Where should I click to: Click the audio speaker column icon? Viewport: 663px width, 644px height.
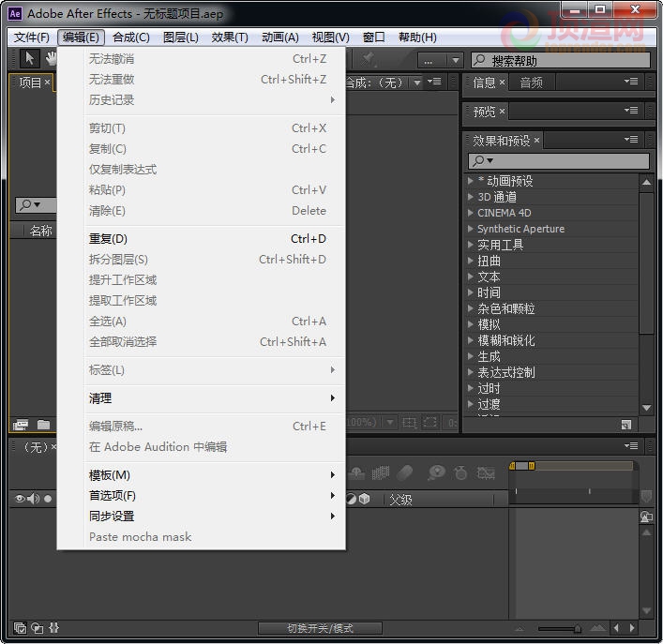click(34, 499)
